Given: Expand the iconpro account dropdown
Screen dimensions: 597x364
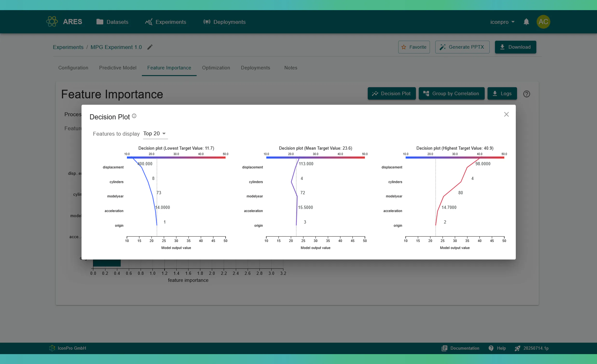Looking at the screenshot, I should click(502, 22).
